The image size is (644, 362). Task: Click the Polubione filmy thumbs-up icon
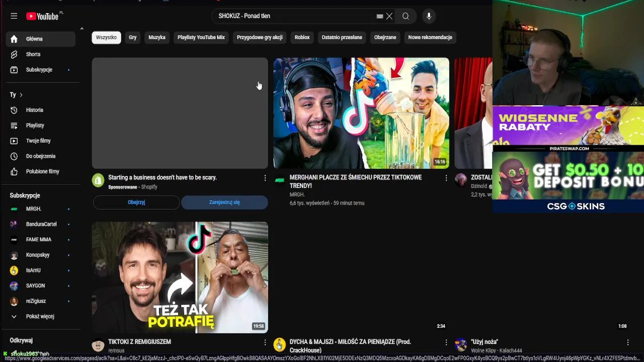14,171
